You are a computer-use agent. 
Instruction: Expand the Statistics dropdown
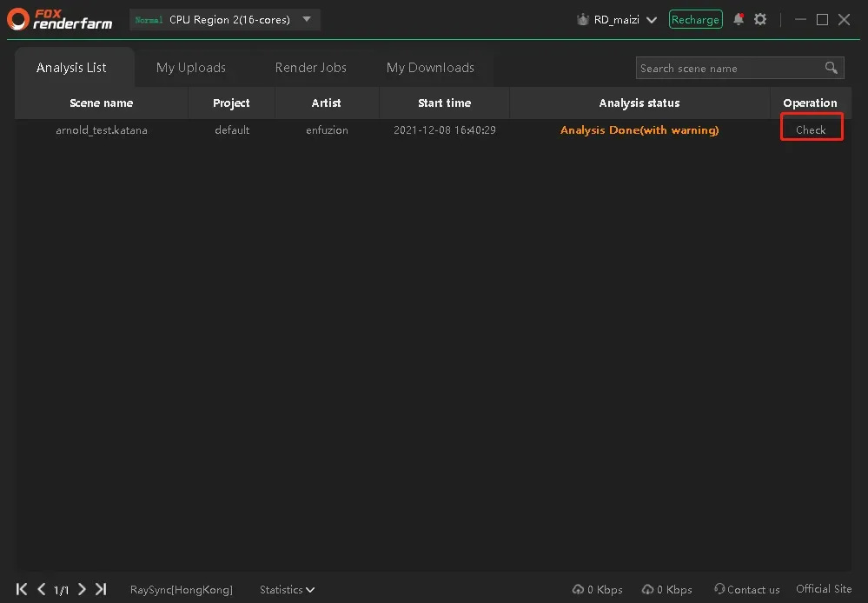click(288, 590)
